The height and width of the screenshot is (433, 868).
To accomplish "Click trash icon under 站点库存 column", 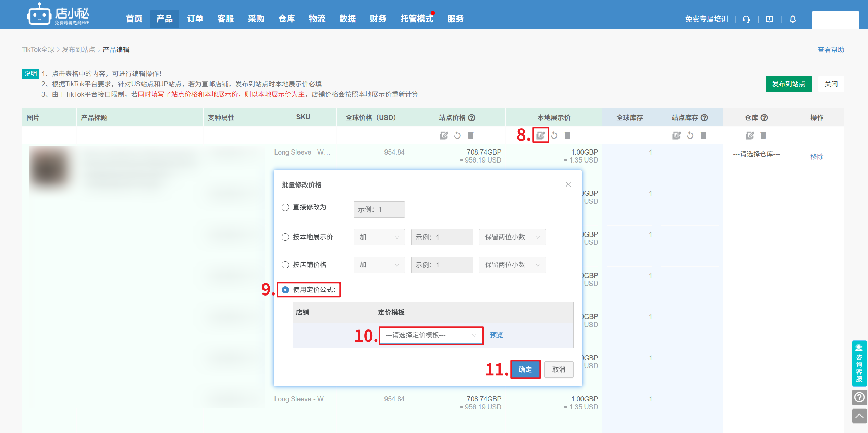I will pos(703,135).
